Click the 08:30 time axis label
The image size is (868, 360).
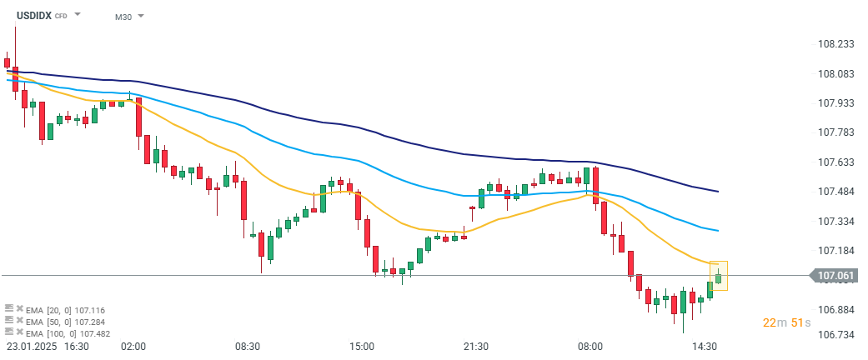tap(248, 346)
